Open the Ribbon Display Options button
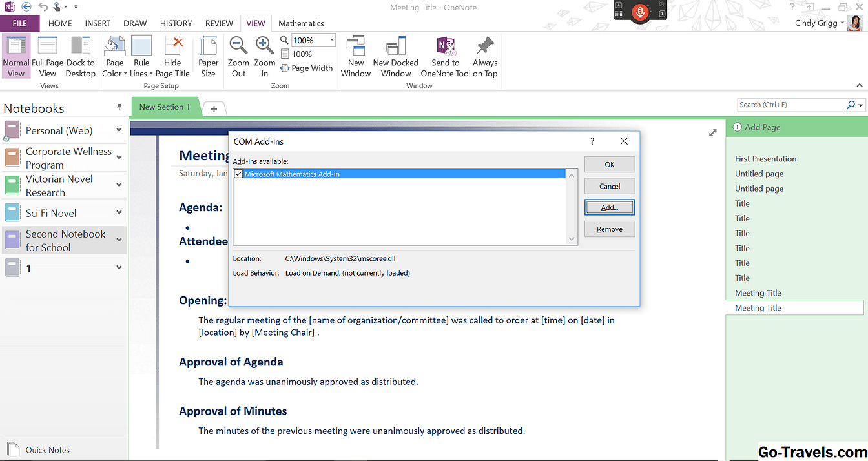This screenshot has height=461, width=868. (x=808, y=7)
